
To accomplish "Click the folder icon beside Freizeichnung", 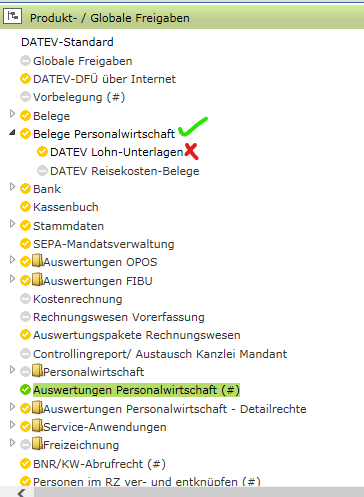I will tap(37, 444).
